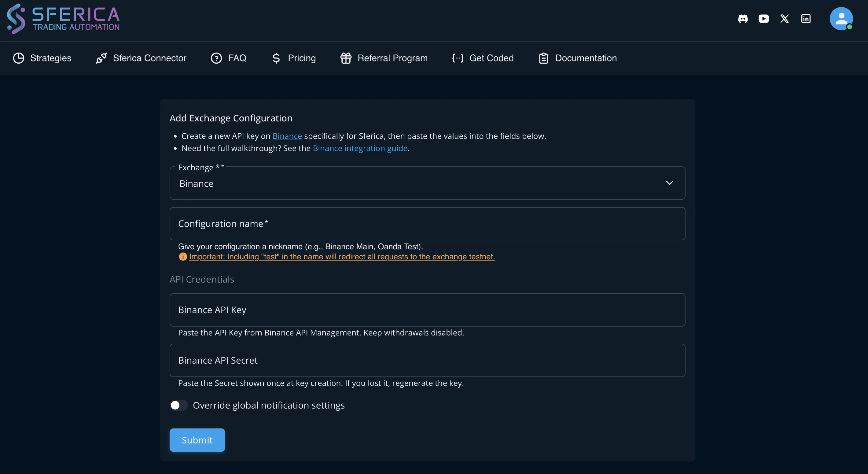Click the FAQ question-mark icon

216,58
